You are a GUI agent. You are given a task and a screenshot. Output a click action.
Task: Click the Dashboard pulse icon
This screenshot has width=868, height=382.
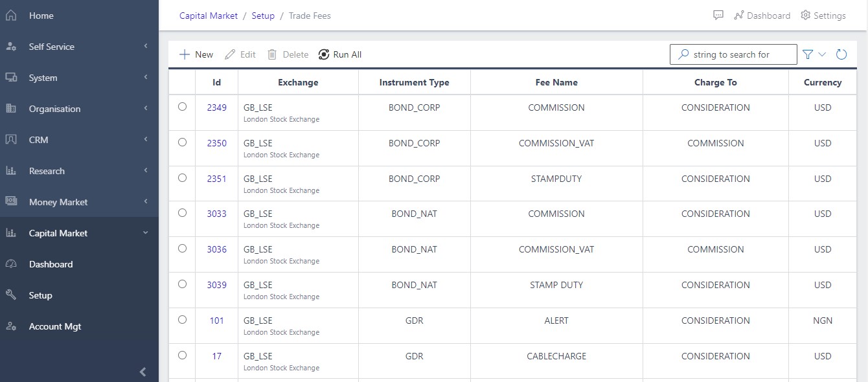coord(739,15)
